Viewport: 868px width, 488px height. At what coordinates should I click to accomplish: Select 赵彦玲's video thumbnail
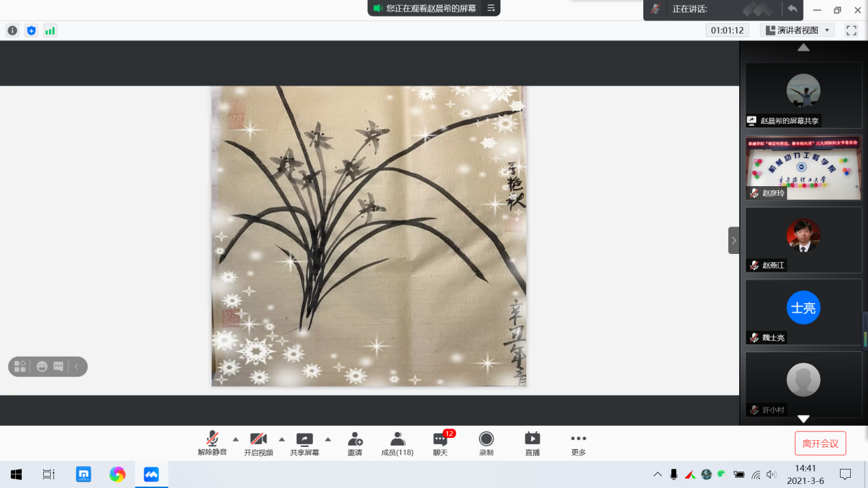point(804,168)
